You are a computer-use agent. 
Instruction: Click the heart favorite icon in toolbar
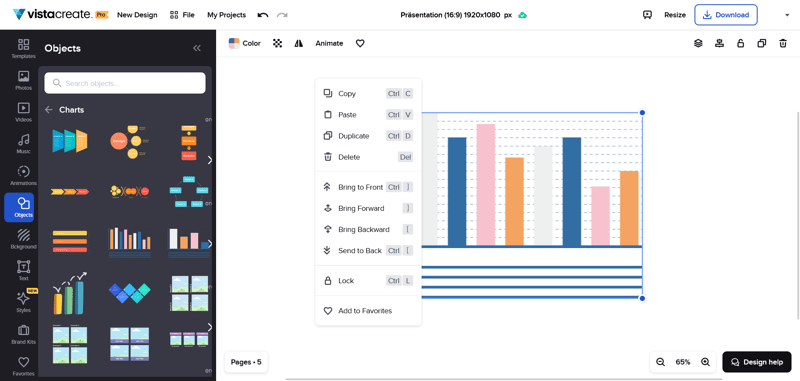tap(360, 43)
